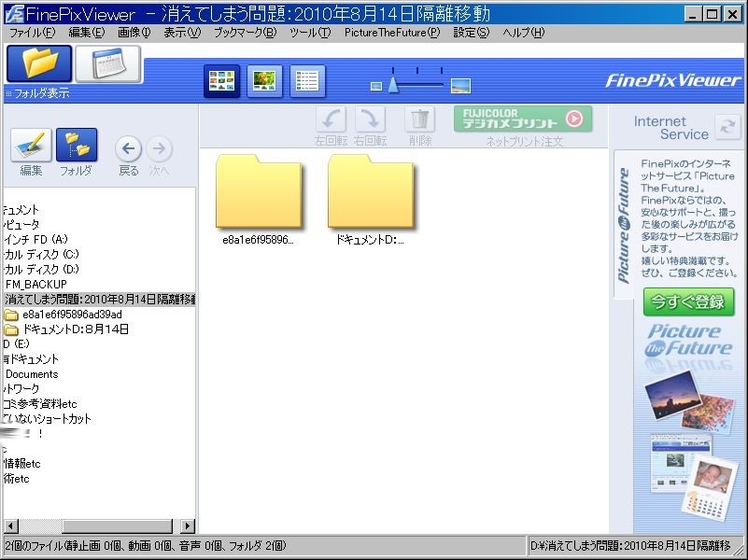
Task: Open the PictureTheFuture(P) menu
Action: click(x=392, y=33)
